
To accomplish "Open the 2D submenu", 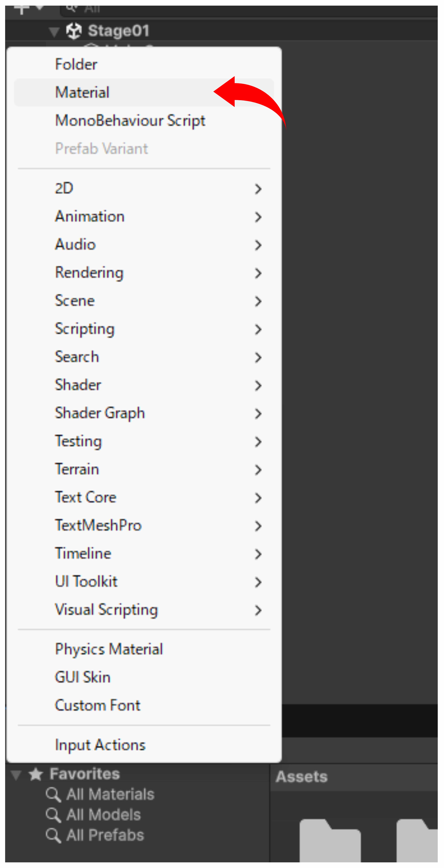I will pos(64,188).
